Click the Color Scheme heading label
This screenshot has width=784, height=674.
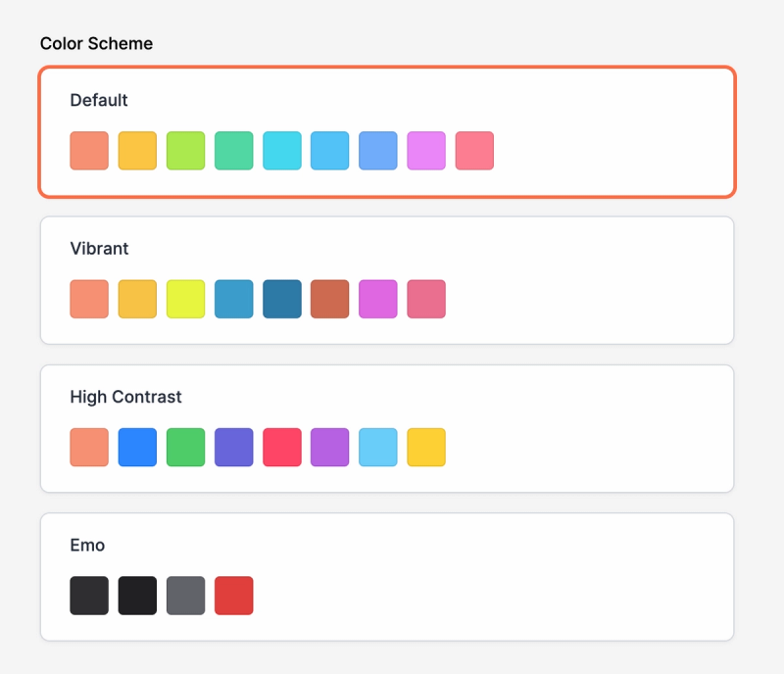point(95,43)
